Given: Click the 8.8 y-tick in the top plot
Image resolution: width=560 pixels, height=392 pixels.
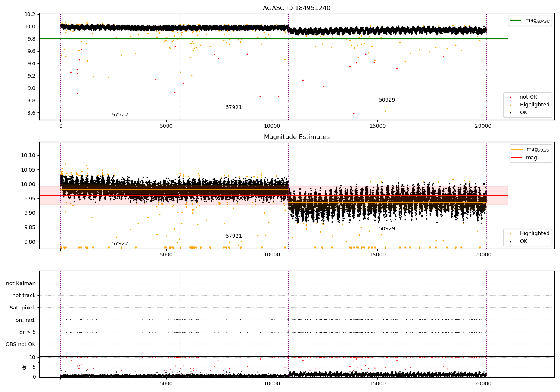Looking at the screenshot, I should coord(31,100).
